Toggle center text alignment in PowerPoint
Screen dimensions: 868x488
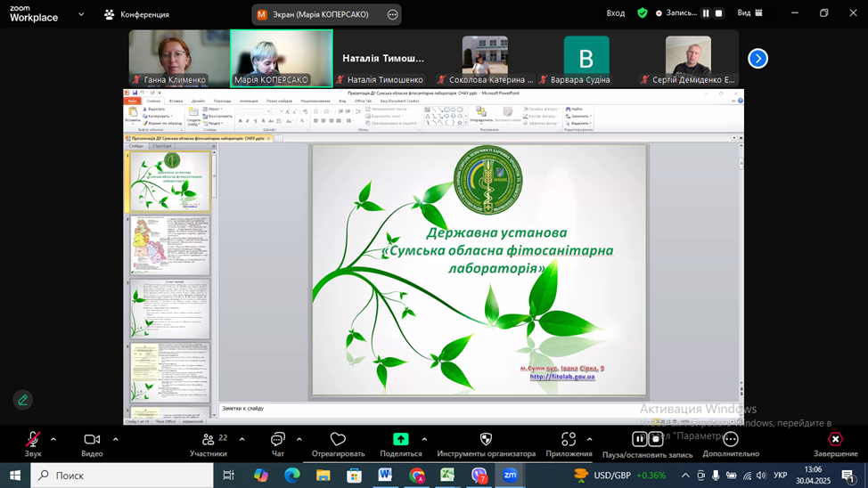tap(323, 120)
